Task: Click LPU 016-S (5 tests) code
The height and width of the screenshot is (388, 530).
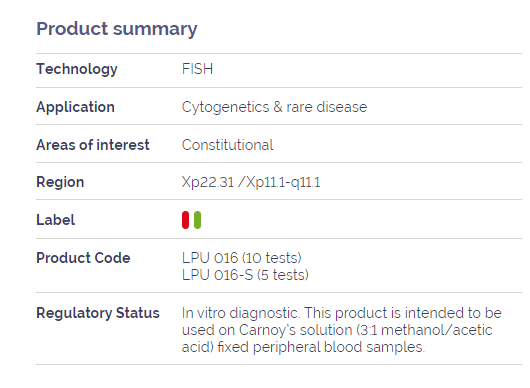Action: pyautogui.click(x=245, y=275)
